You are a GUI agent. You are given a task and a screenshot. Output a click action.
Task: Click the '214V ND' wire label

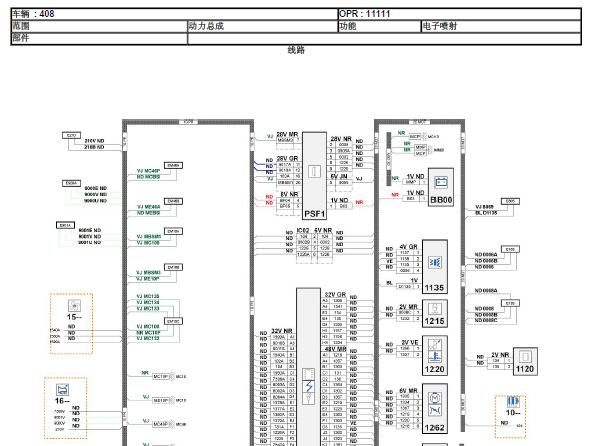click(94, 141)
